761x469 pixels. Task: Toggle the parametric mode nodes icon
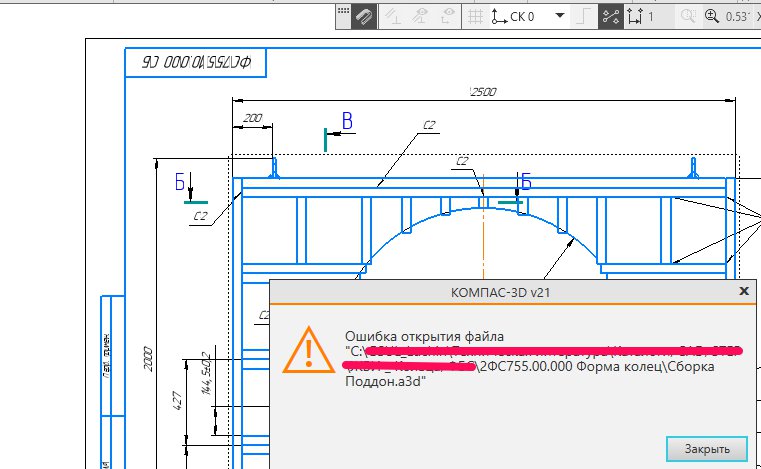pyautogui.click(x=611, y=17)
